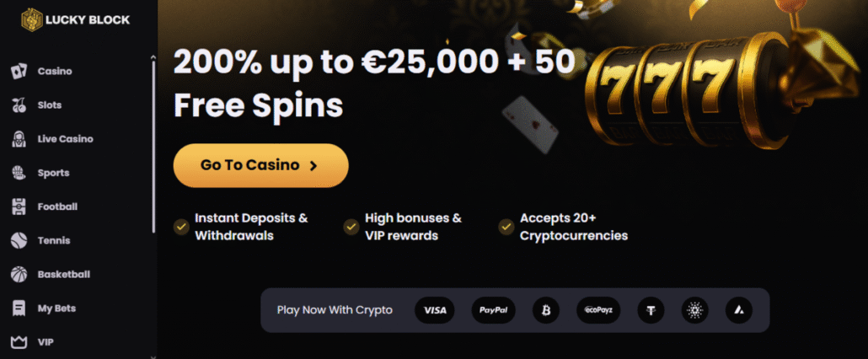This screenshot has height=359, width=868.
Task: Pick the Cardano crypto icon
Action: [x=695, y=310]
